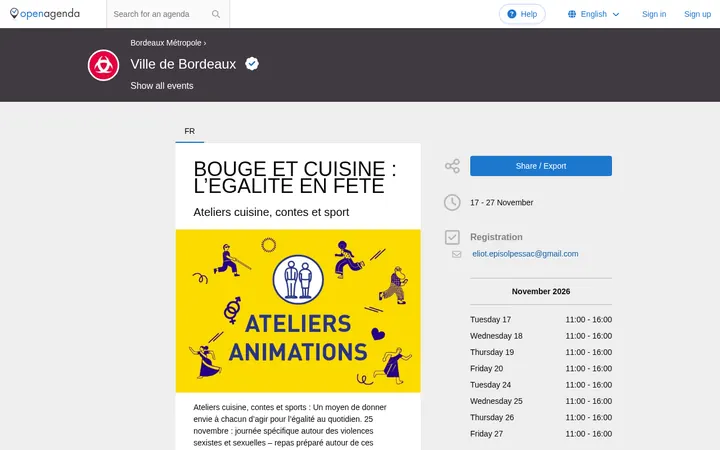This screenshot has height=450, width=720.
Task: Click the Sign up link
Action: [697, 14]
